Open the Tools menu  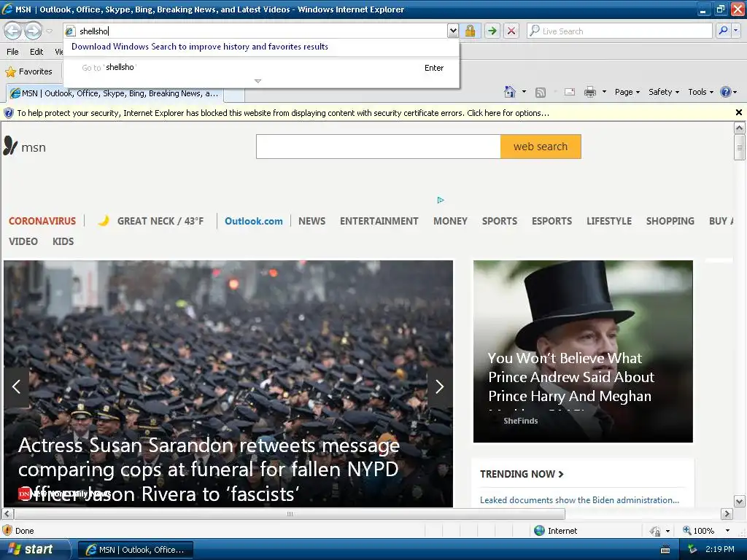coord(700,92)
